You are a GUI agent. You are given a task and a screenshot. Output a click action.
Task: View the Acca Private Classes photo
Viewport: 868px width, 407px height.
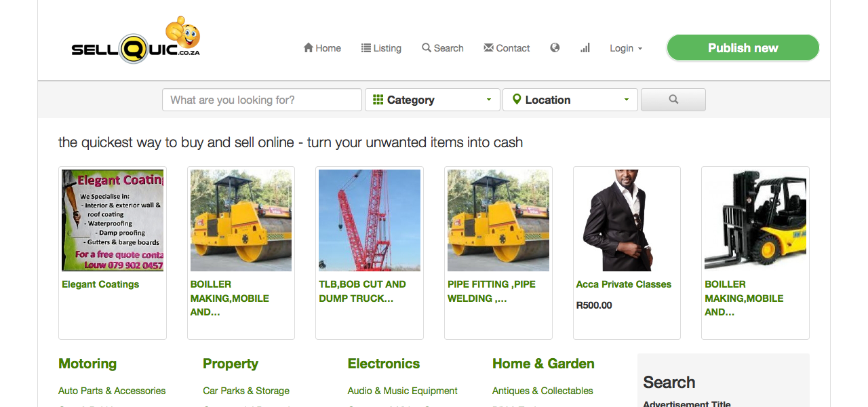[627, 220]
